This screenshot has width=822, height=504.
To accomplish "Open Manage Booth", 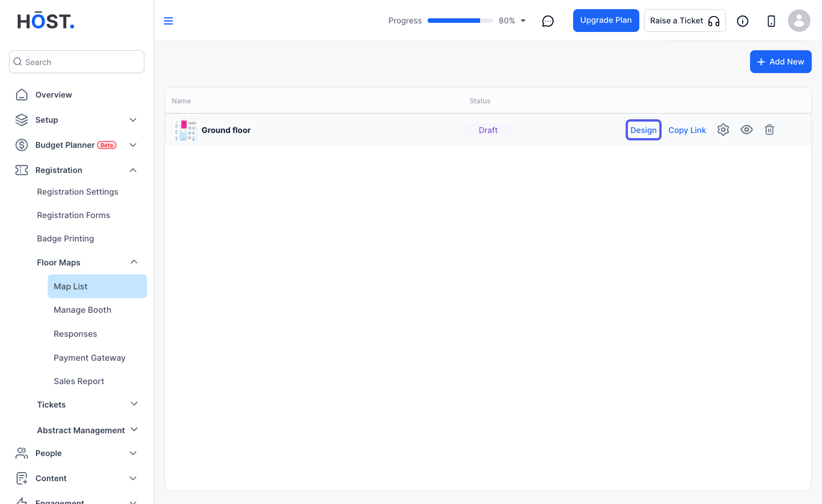I will pyautogui.click(x=83, y=310).
